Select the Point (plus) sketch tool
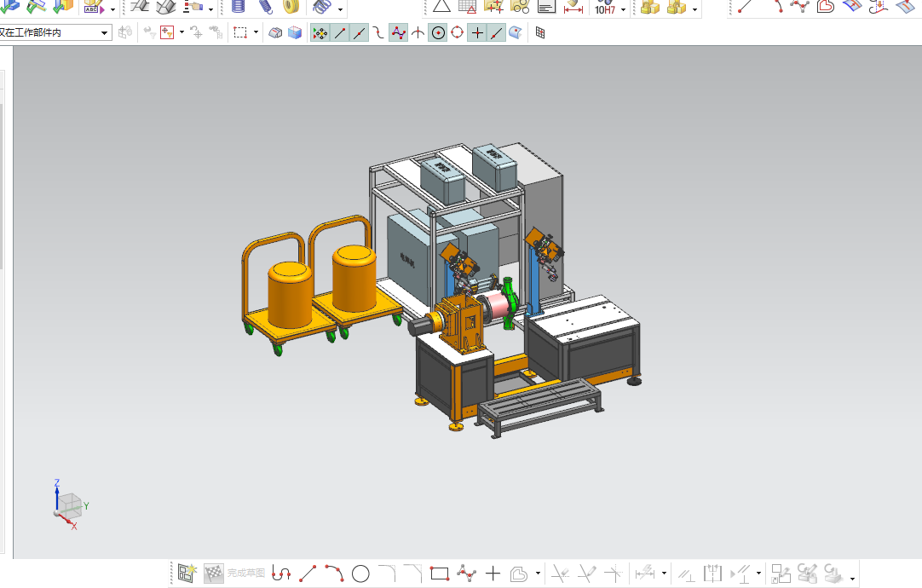922x588 pixels. click(x=493, y=574)
